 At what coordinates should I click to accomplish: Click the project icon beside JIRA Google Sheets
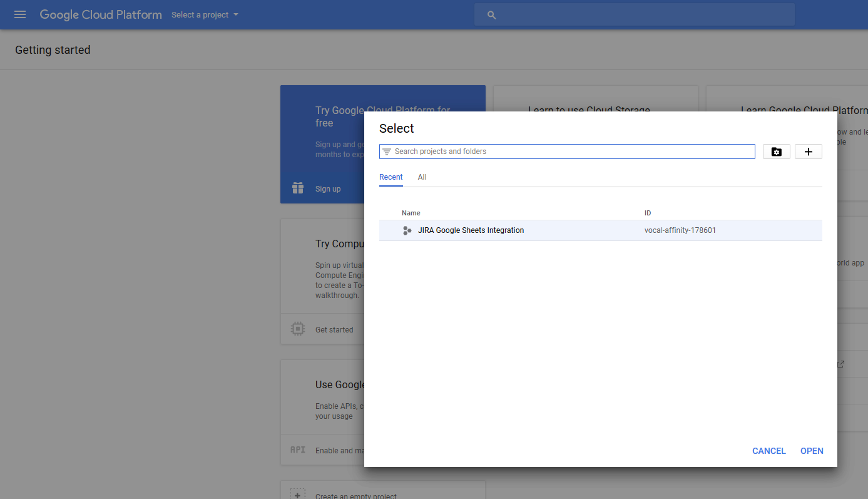click(407, 230)
